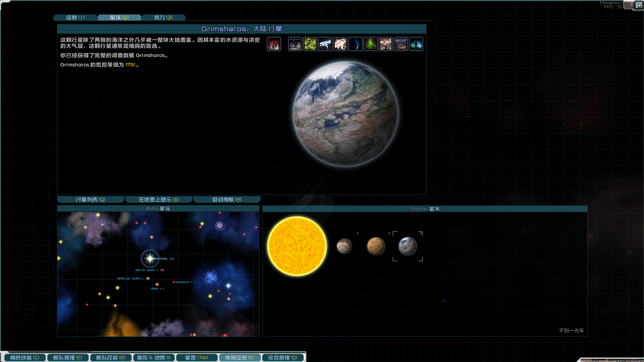The height and width of the screenshot is (362, 644).
Task: Click the red spiky planet condition icon
Action: [x=274, y=44]
